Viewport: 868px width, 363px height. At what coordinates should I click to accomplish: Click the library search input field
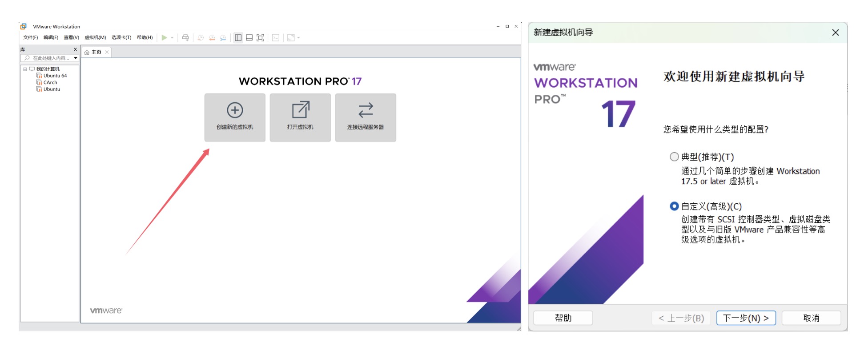click(50, 58)
